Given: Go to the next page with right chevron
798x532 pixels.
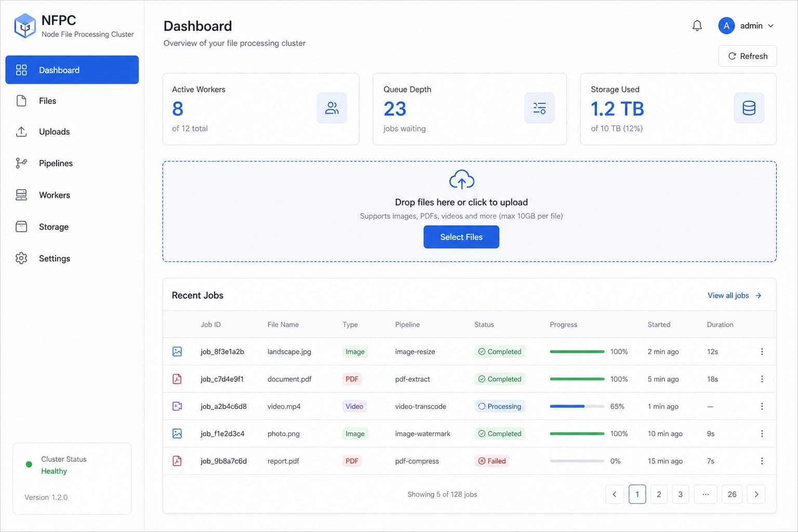Looking at the screenshot, I should [756, 494].
